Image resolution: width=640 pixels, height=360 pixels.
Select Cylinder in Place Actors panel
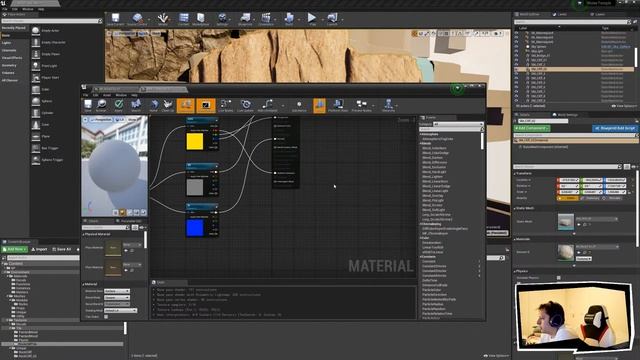point(46,113)
